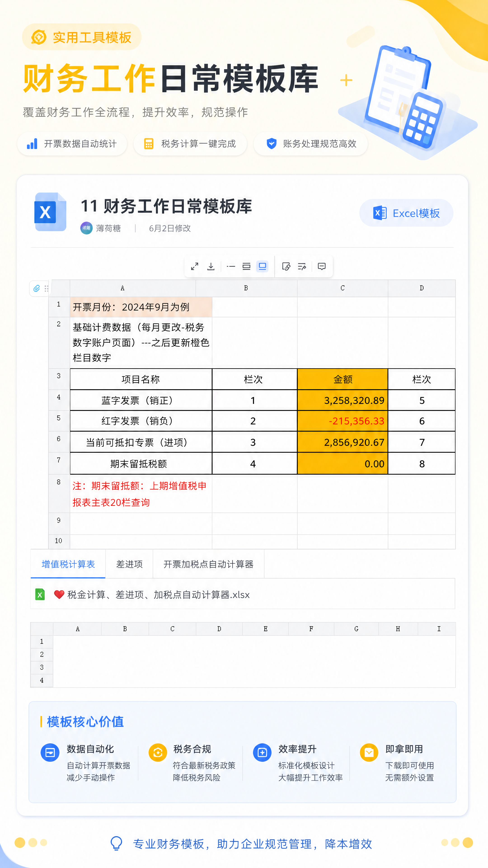Click cell 红字发票（销负）

141,421
